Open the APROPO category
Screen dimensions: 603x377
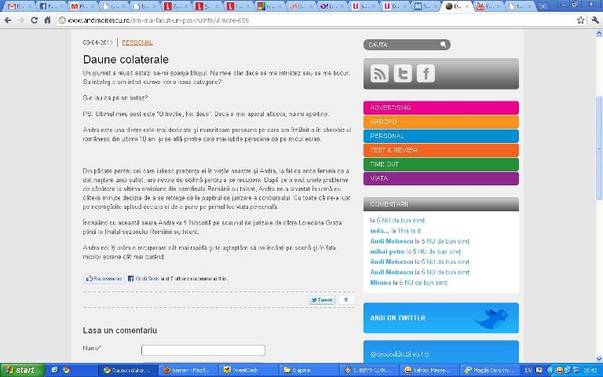441,122
